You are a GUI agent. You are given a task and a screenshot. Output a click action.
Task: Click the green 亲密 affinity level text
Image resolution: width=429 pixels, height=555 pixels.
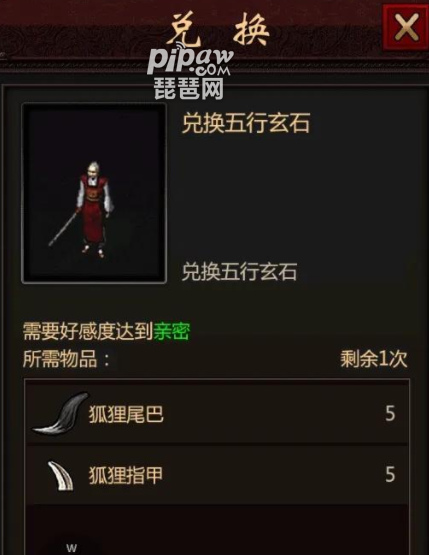[172, 331]
